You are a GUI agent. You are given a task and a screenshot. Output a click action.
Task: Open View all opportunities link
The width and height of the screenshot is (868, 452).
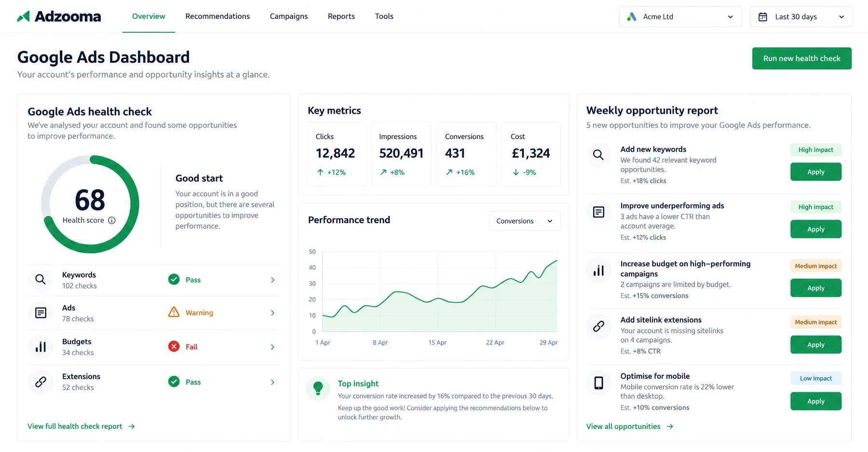tap(629, 426)
